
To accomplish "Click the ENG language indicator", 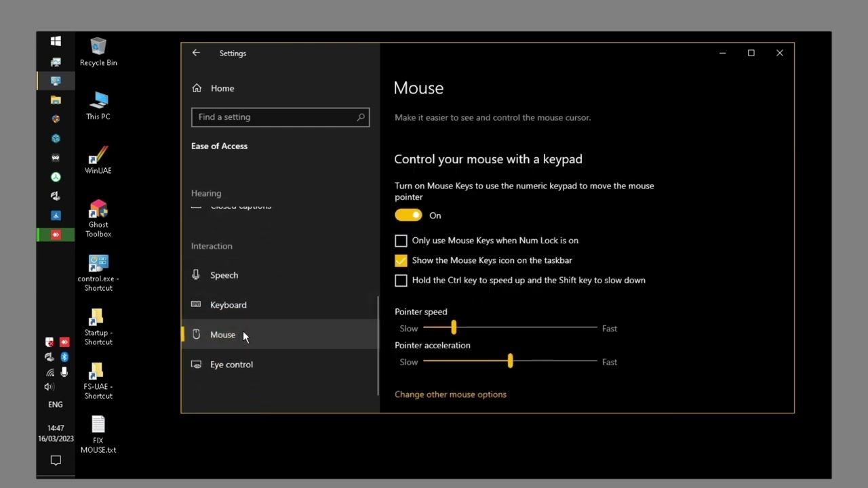I will point(56,405).
